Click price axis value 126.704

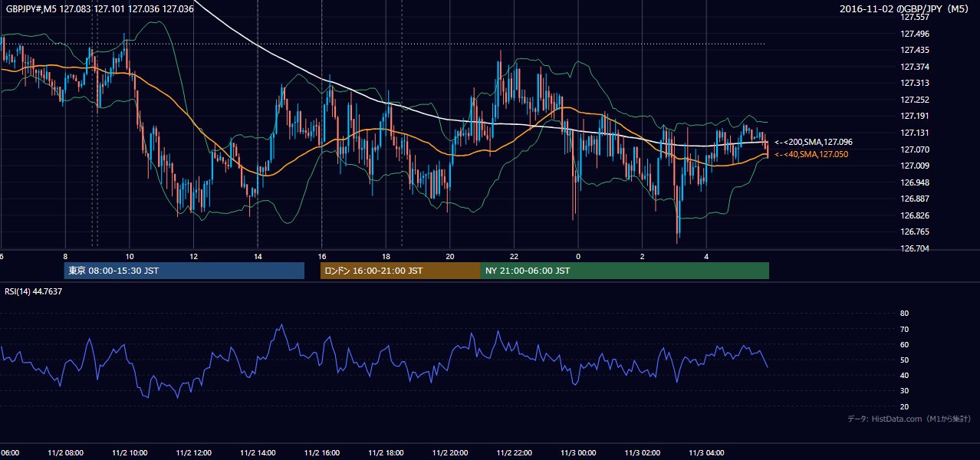pos(914,248)
